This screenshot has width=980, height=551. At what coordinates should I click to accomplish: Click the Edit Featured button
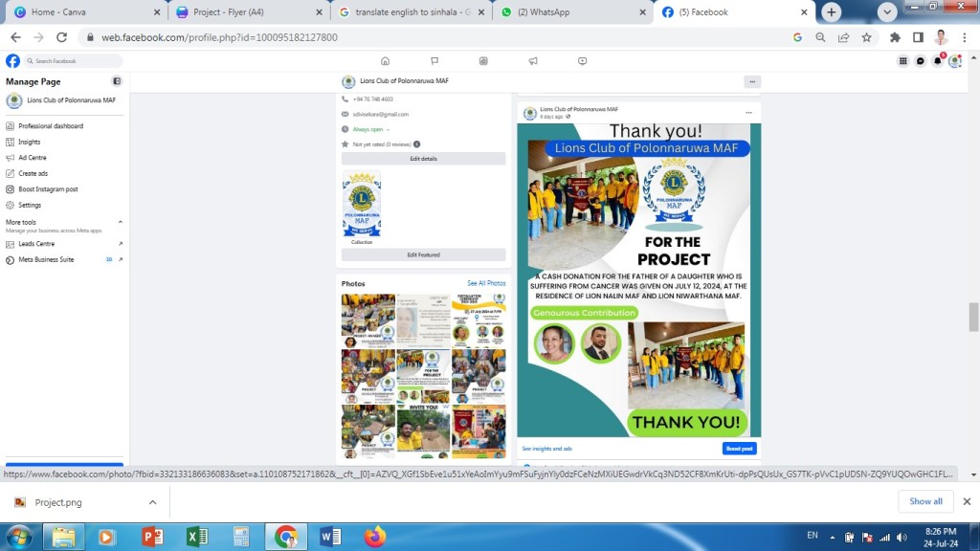pyautogui.click(x=423, y=254)
